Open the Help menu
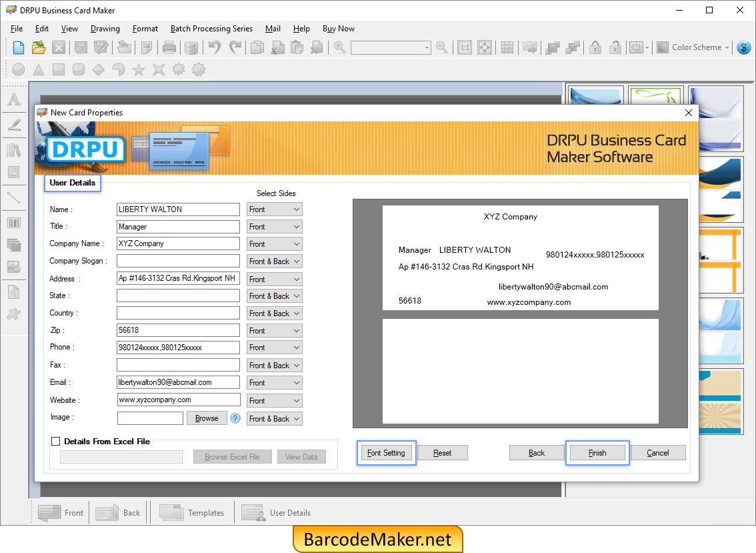The width and height of the screenshot is (756, 553). tap(301, 29)
